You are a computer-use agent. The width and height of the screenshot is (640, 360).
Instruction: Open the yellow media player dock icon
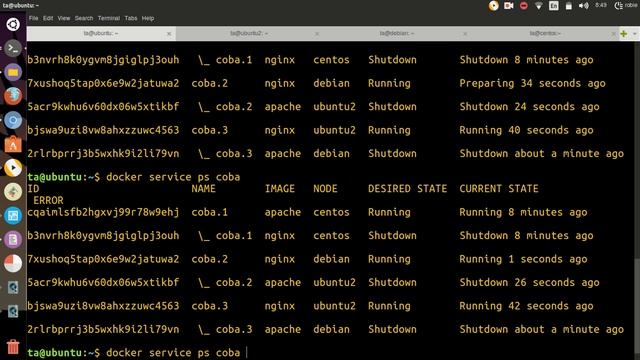(13, 168)
